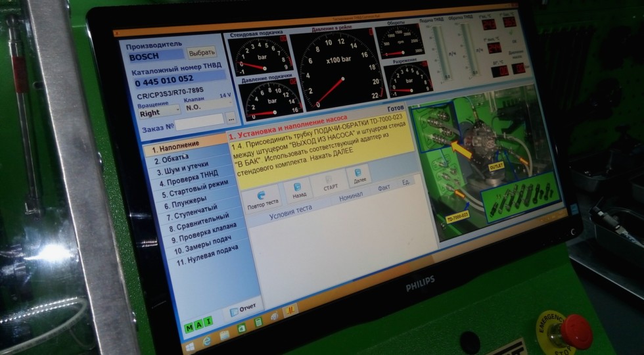Click the ellipsis button beside Заказ №
The image size is (644, 355).
[x=231, y=118]
